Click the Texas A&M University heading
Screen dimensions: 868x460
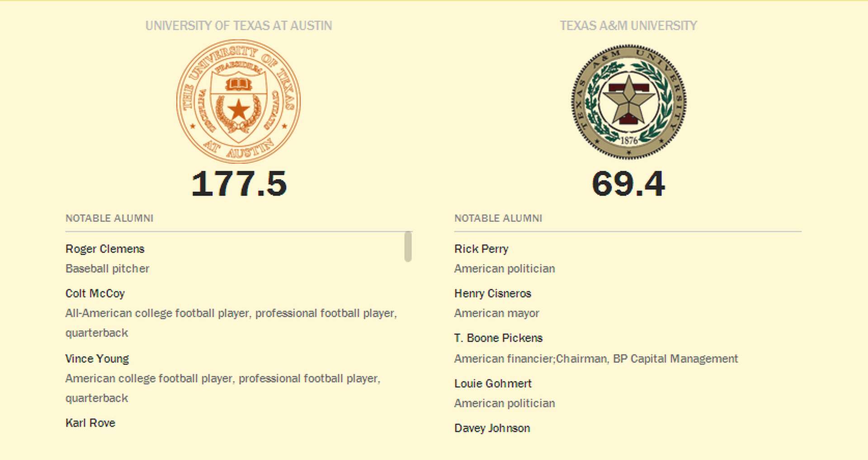[628, 26]
